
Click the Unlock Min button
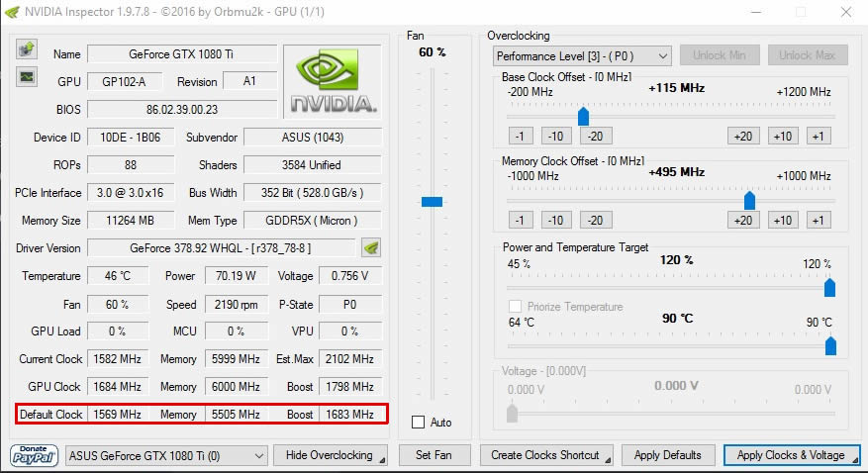720,55
